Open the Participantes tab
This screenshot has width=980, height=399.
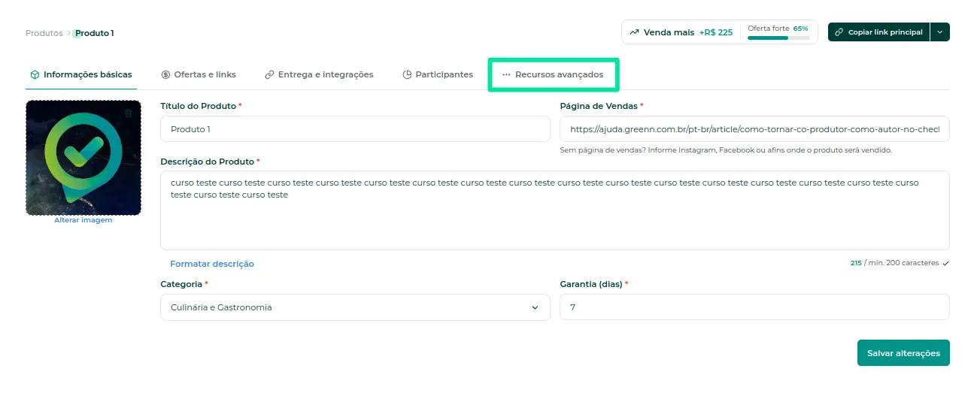(x=438, y=74)
